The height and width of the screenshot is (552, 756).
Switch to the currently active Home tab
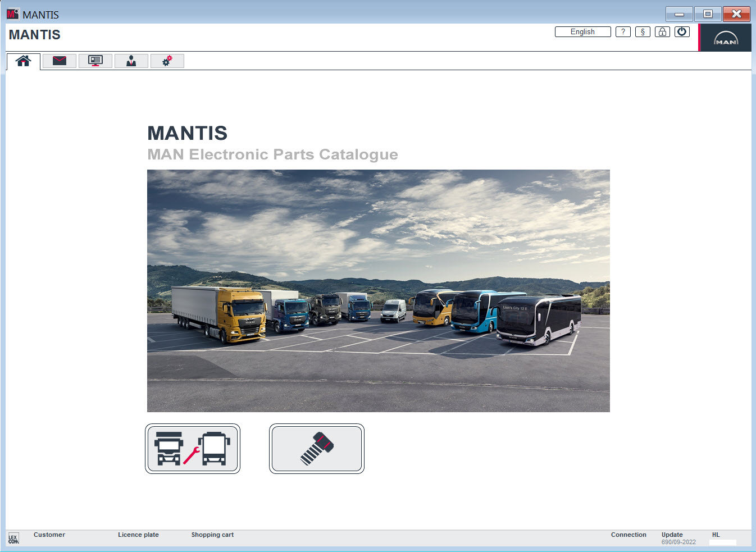(23, 61)
